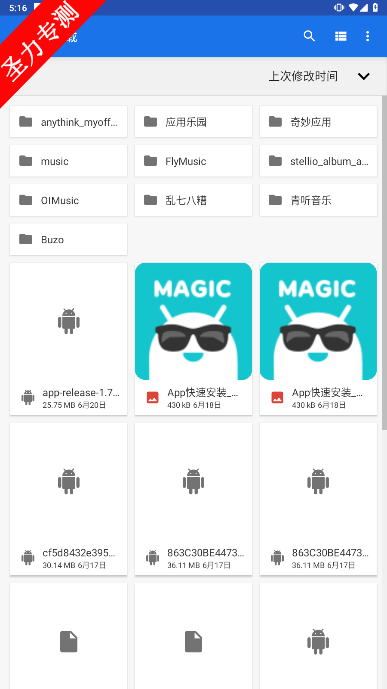Image resolution: width=387 pixels, height=689 pixels.
Task: Open the 乱七八糟 folder
Action: click(x=193, y=200)
